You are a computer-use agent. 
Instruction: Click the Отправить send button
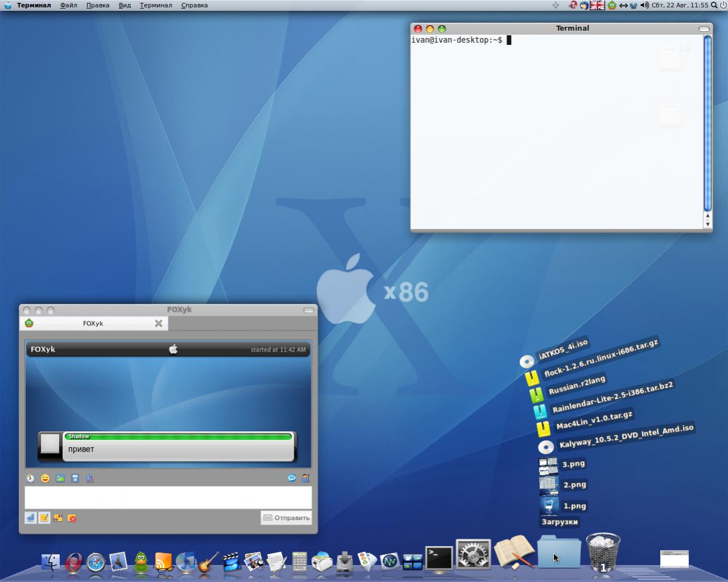tap(286, 518)
